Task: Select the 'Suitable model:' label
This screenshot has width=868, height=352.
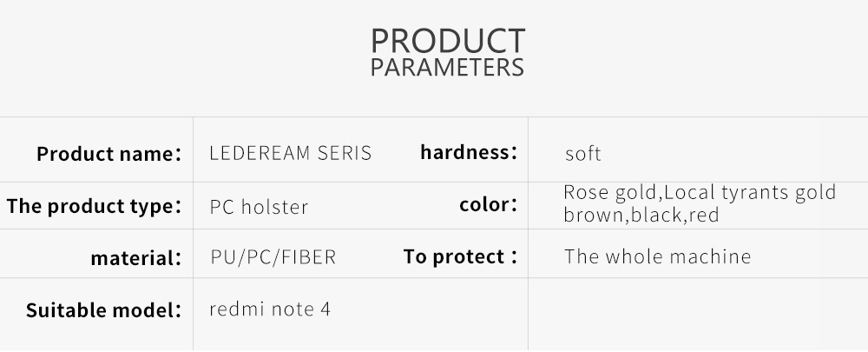Action: click(x=103, y=310)
